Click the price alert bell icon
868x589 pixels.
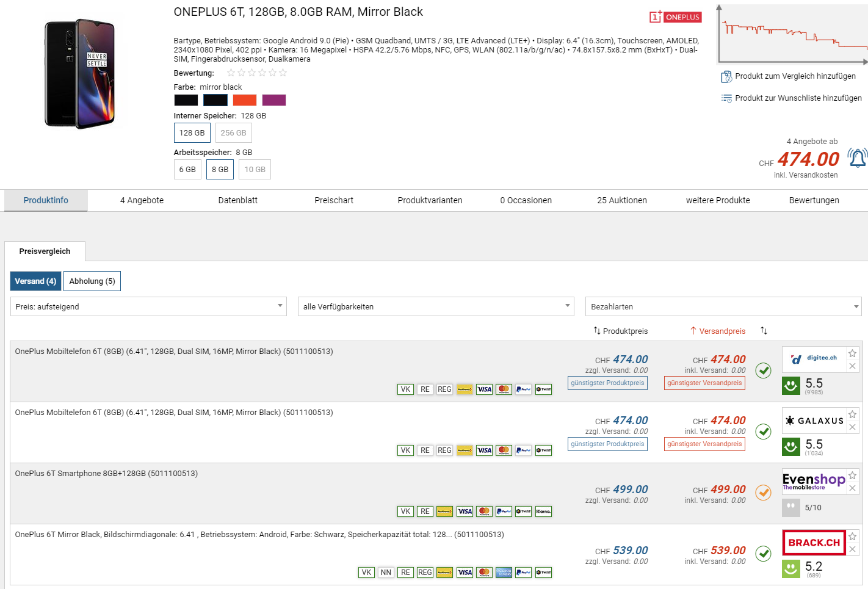[x=858, y=158]
